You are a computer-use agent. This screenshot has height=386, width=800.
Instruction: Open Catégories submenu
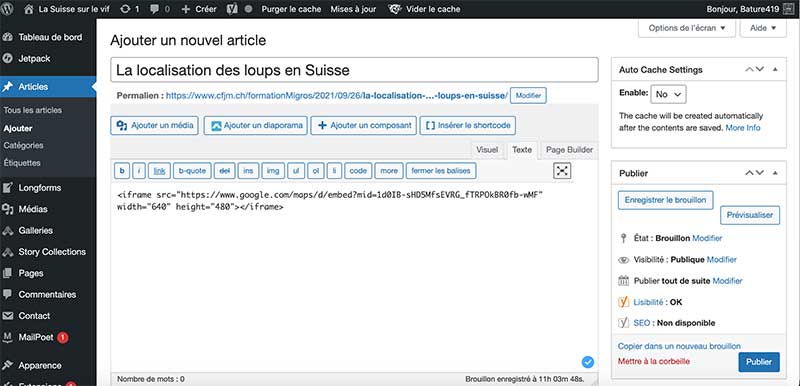(x=23, y=145)
